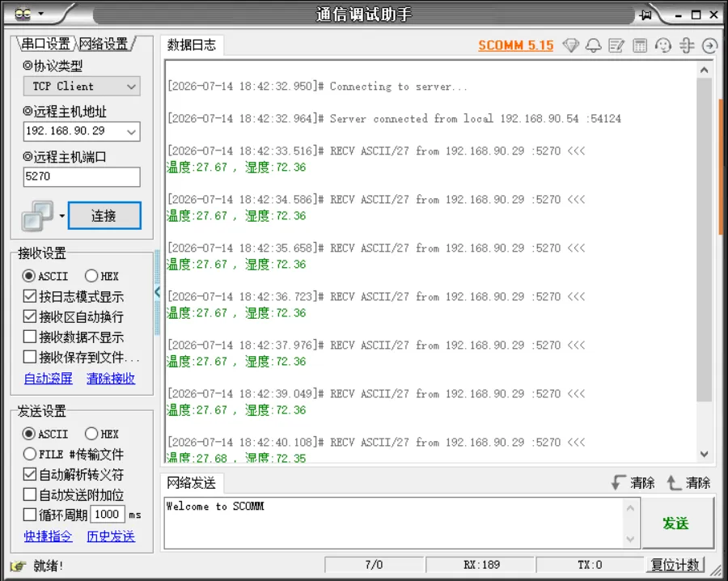Click the 'Connecting to server...' log line
The width and height of the screenshot is (728, 581).
click(x=317, y=87)
